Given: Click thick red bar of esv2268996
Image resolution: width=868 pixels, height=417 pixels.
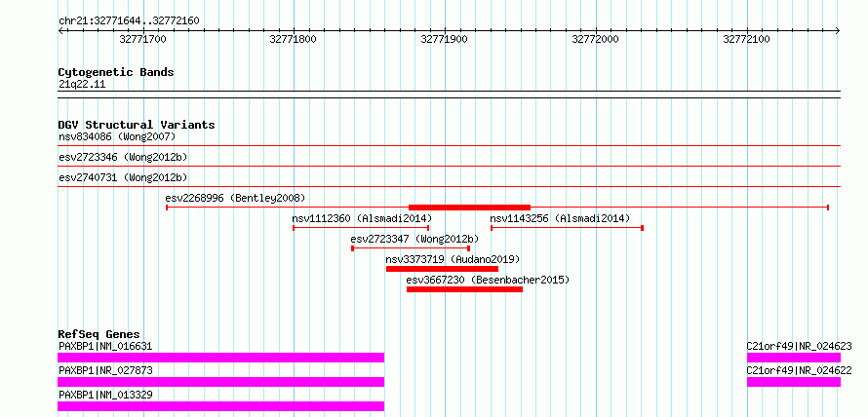Looking at the screenshot, I should click(x=469, y=208).
